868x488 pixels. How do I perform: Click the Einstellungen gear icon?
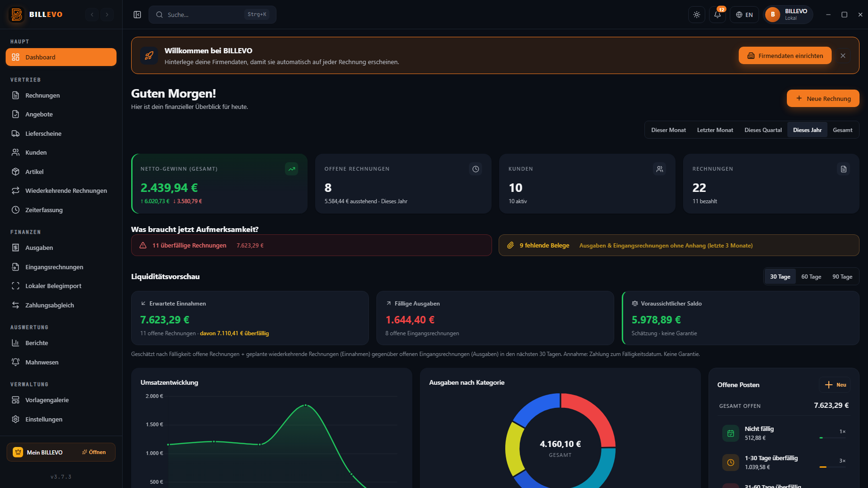tap(16, 419)
